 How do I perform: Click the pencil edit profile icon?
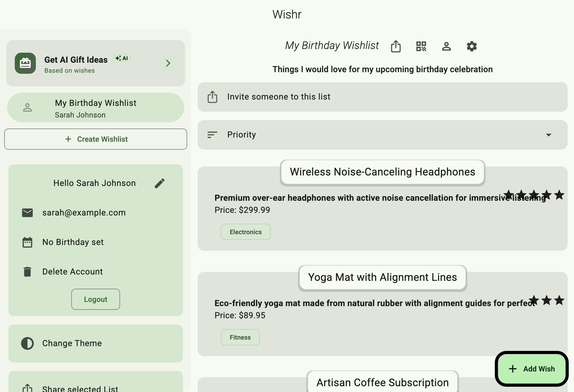coord(160,183)
